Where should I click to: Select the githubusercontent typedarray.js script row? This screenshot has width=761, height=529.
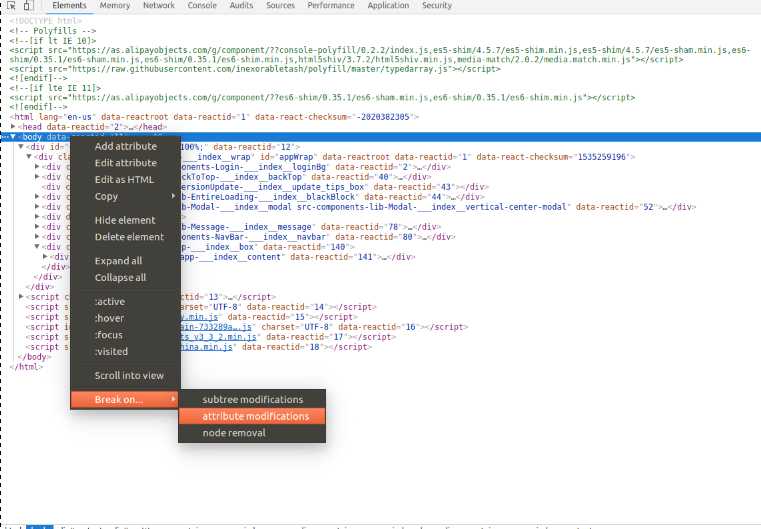255,69
